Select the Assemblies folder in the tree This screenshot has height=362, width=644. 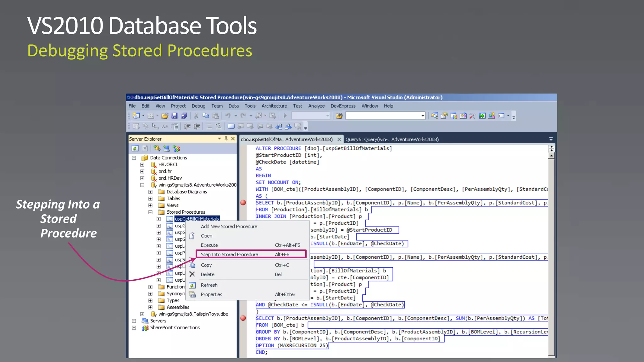(x=178, y=307)
